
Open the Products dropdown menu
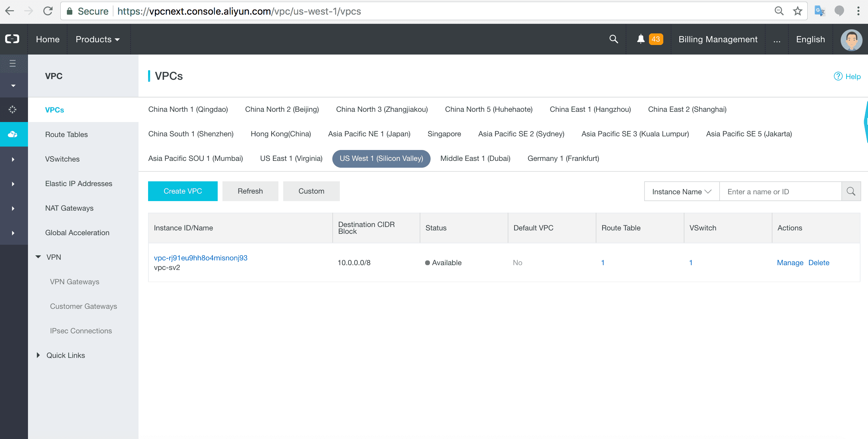[98, 39]
